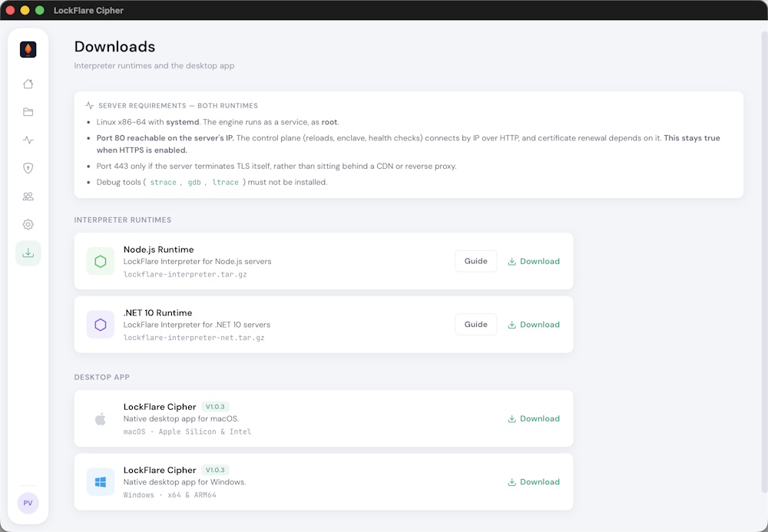
Task: Open the settings gear icon in sidebar
Action: (x=28, y=225)
